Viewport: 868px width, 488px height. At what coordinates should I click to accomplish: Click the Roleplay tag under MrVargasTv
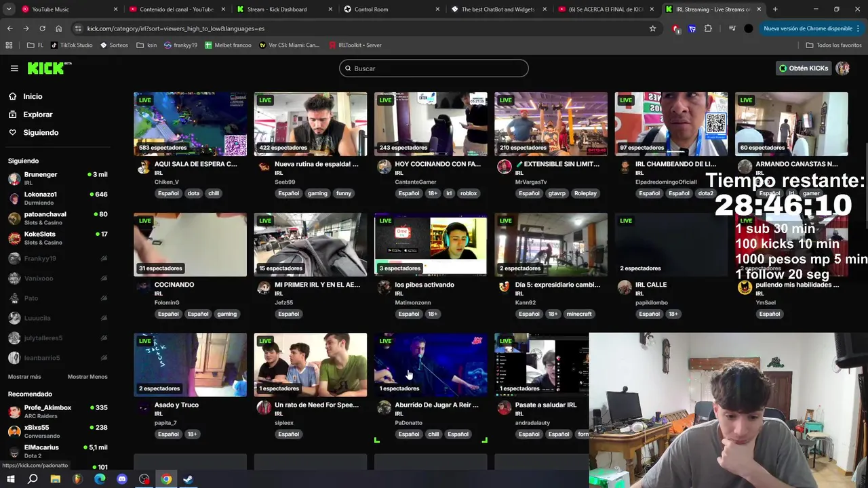pos(585,193)
